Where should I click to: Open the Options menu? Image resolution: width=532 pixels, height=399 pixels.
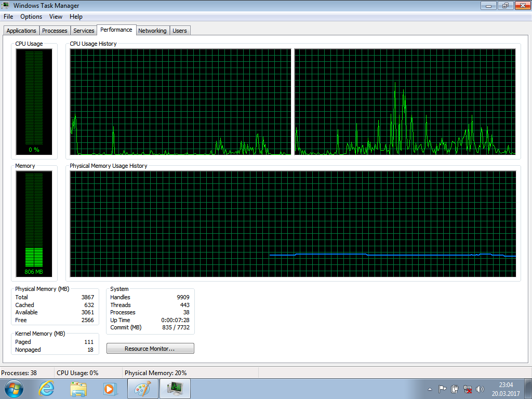click(x=31, y=17)
